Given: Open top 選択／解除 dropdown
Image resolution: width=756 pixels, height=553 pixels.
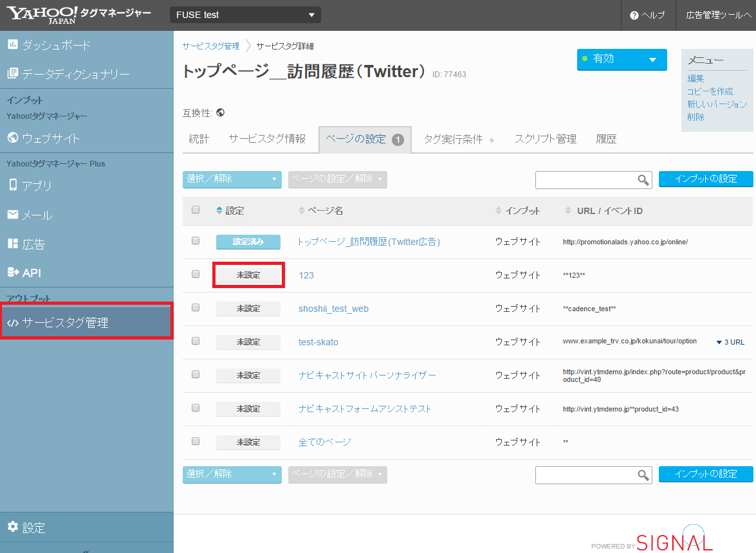Looking at the screenshot, I should pos(232,179).
